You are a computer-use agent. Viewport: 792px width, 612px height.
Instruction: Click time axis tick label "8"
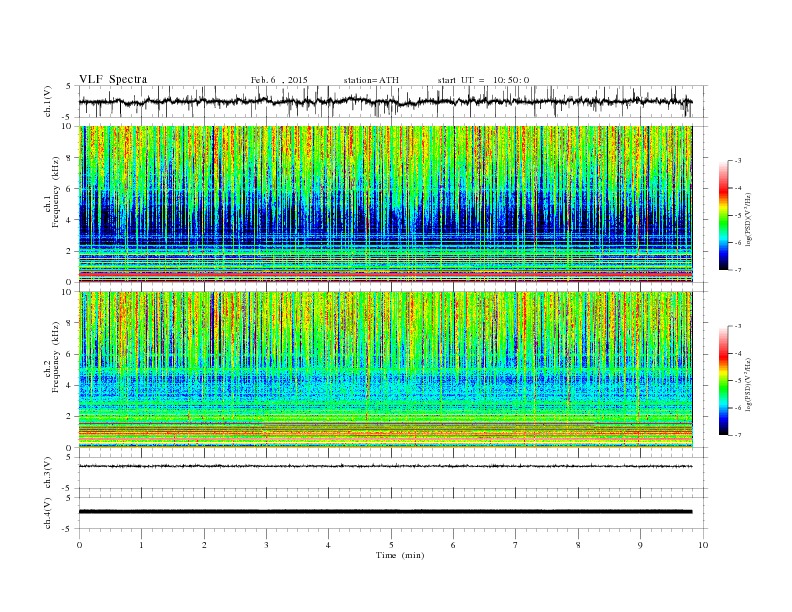click(578, 545)
